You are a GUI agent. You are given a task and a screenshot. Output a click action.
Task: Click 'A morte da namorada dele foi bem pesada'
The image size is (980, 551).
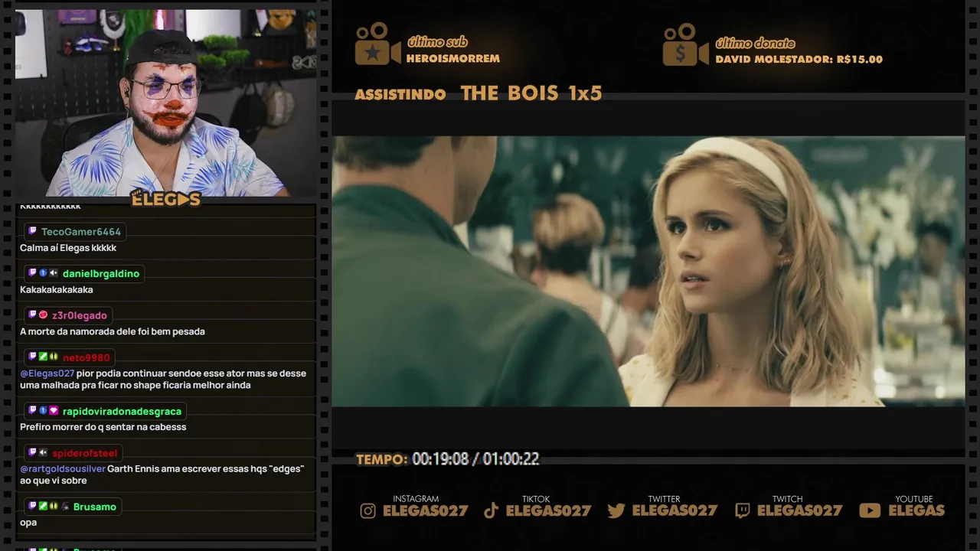[113, 332]
